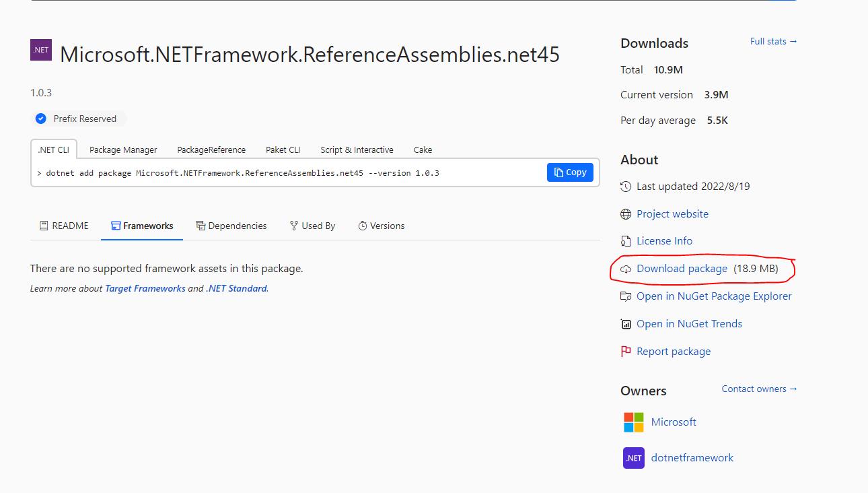Open the Versions tab
The image size is (868, 493).
click(381, 226)
